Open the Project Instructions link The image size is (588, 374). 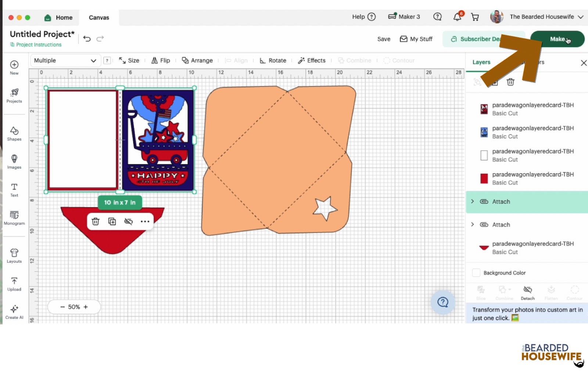click(36, 45)
